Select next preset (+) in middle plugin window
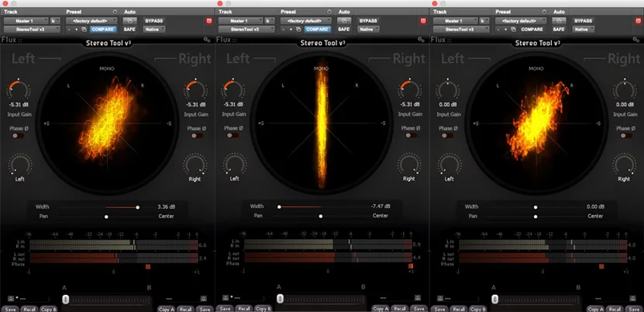 291,29
